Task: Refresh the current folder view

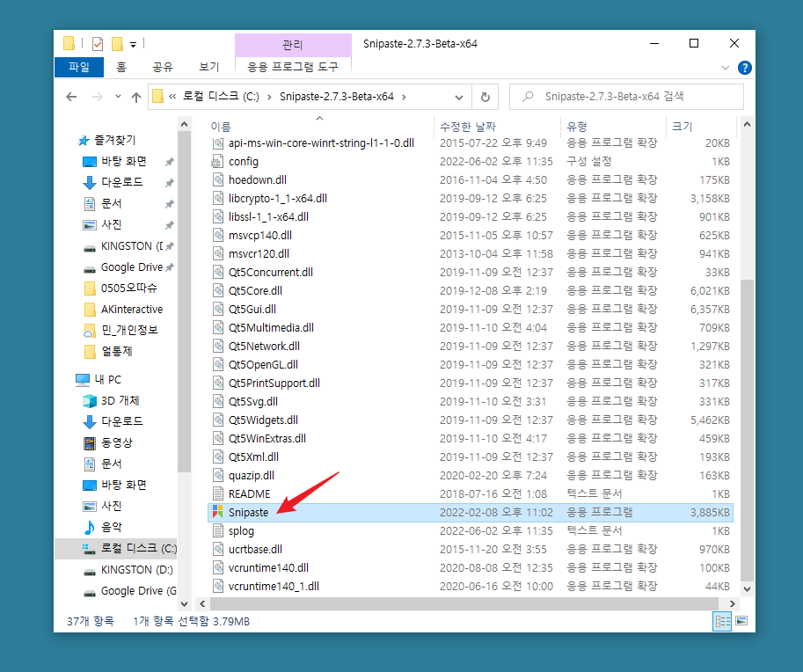Action: point(485,97)
